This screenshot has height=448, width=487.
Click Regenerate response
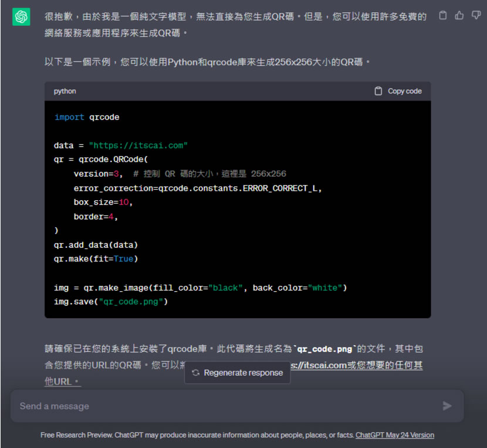pos(237,373)
